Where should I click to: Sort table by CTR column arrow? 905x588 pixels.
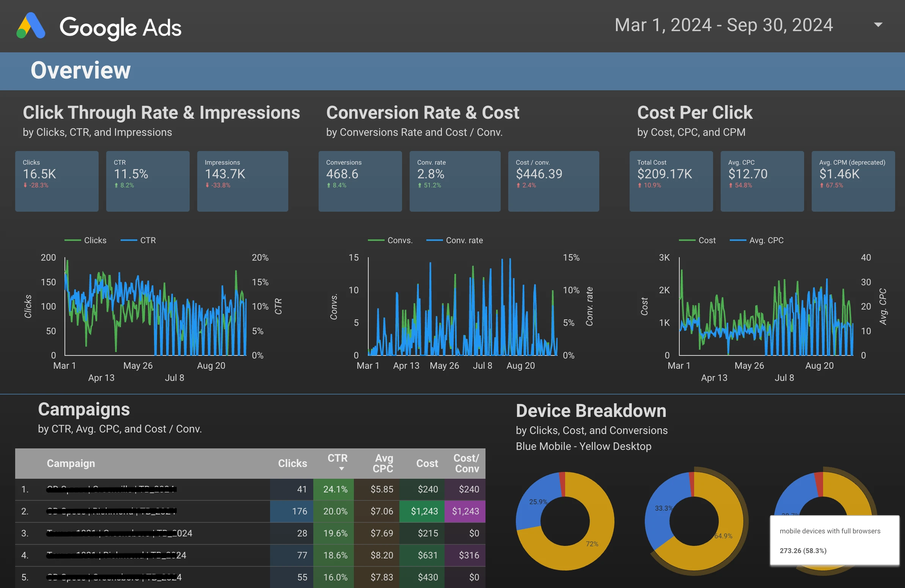pyautogui.click(x=341, y=469)
